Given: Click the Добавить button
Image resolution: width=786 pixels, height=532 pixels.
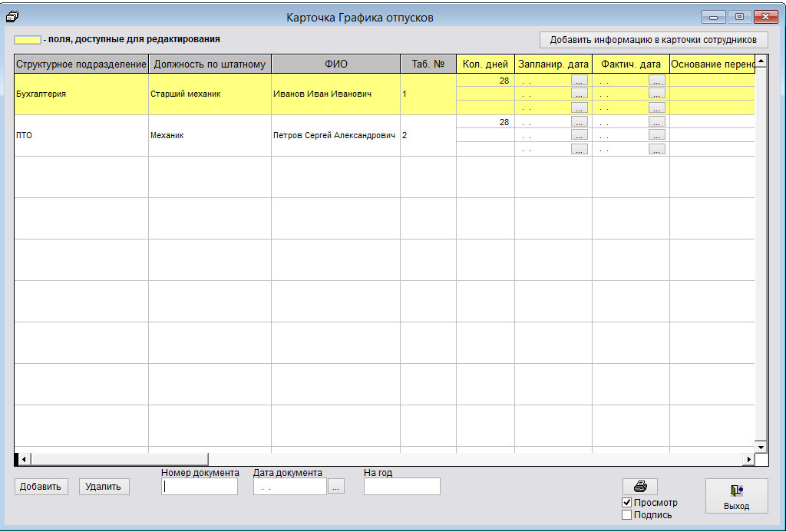Looking at the screenshot, I should [41, 487].
